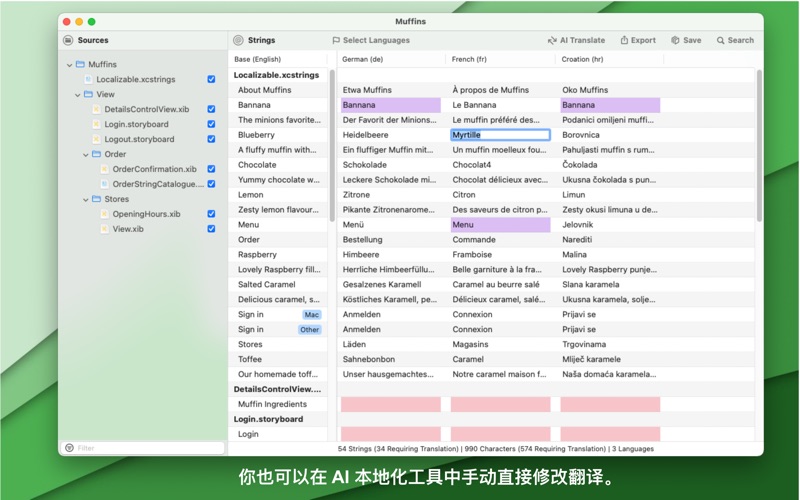Click the Muffins folder icon
This screenshot has width=800, height=500.
click(80, 64)
